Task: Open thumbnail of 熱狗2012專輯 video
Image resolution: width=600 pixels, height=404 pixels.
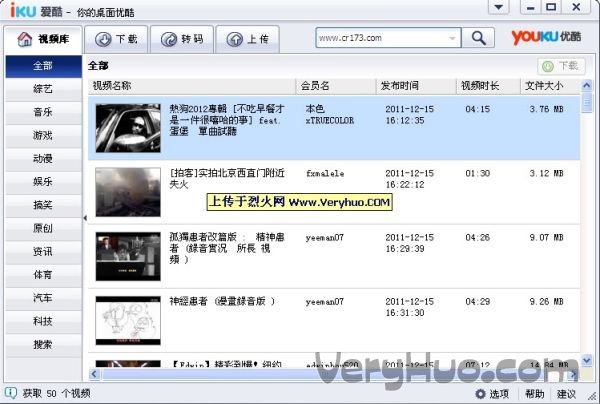Action: click(x=128, y=128)
